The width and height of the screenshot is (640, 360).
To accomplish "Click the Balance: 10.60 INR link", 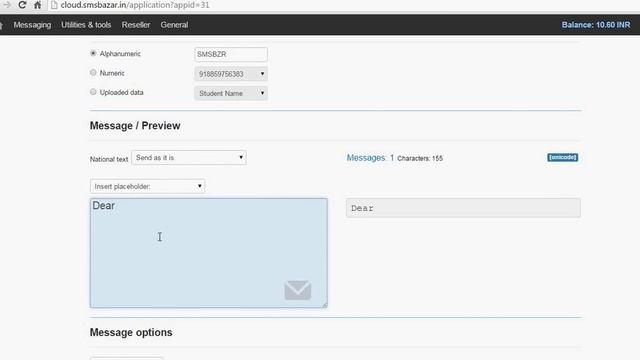I will [x=596, y=25].
